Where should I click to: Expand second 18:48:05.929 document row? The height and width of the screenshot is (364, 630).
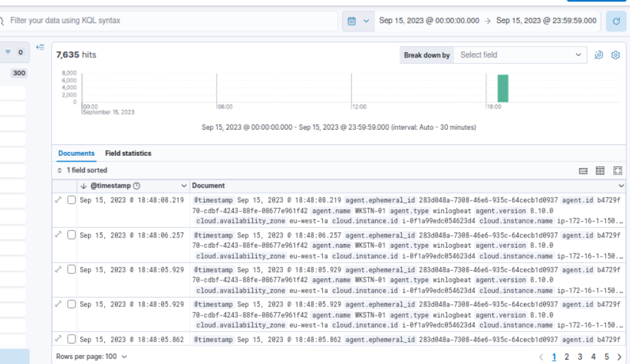click(58, 304)
